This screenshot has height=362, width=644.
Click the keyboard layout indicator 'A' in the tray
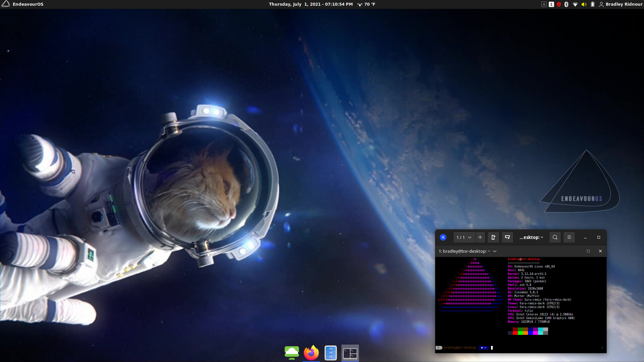coord(544,4)
